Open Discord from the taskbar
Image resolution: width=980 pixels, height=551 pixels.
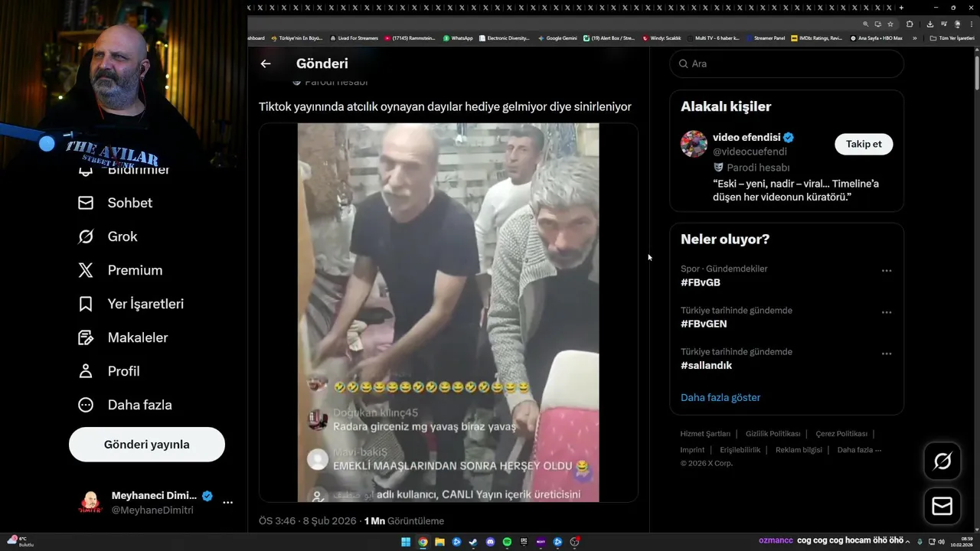coord(490,542)
